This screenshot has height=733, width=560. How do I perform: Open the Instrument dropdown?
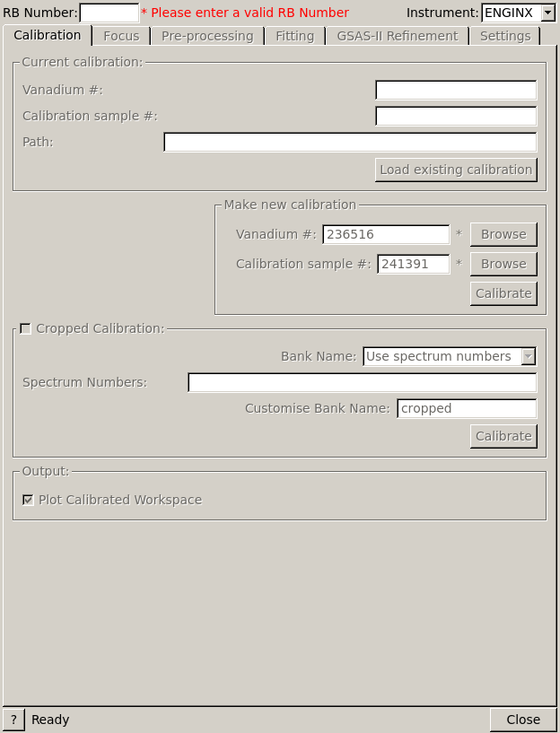(547, 13)
